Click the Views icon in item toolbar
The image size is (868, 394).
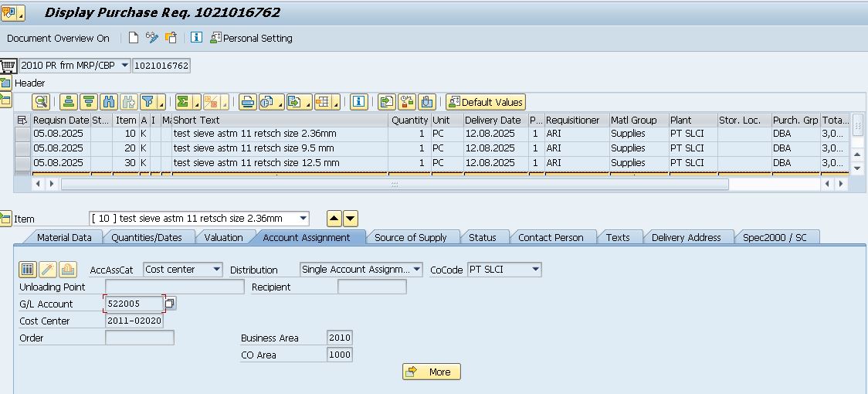267,102
